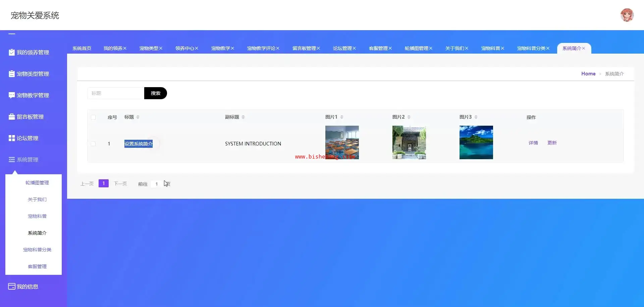Click the Home breadcrumb link
Screen dimensions: 644x307
pyautogui.click(x=588, y=74)
